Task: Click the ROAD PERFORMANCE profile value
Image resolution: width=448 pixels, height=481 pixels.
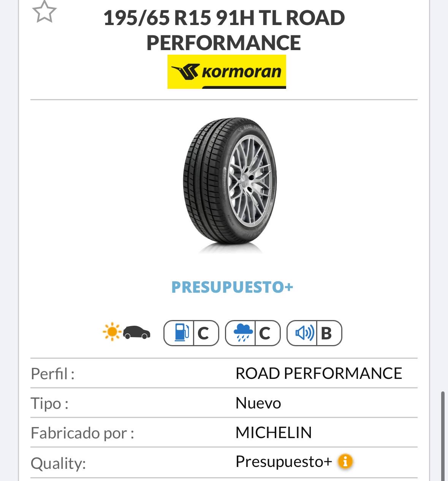Action: point(318,374)
